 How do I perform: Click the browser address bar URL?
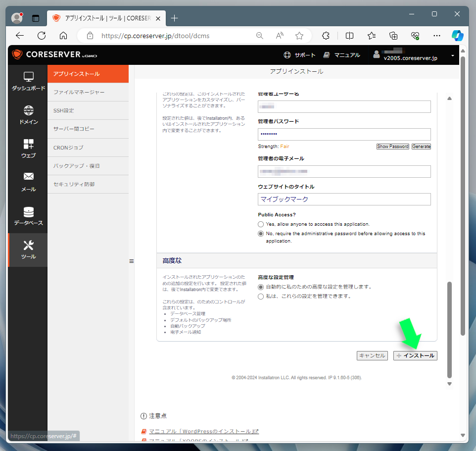[155, 36]
